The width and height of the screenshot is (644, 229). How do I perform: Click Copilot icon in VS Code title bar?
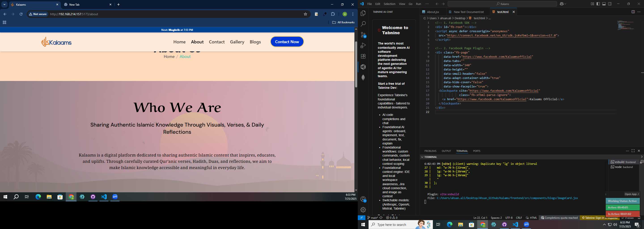[x=561, y=4]
